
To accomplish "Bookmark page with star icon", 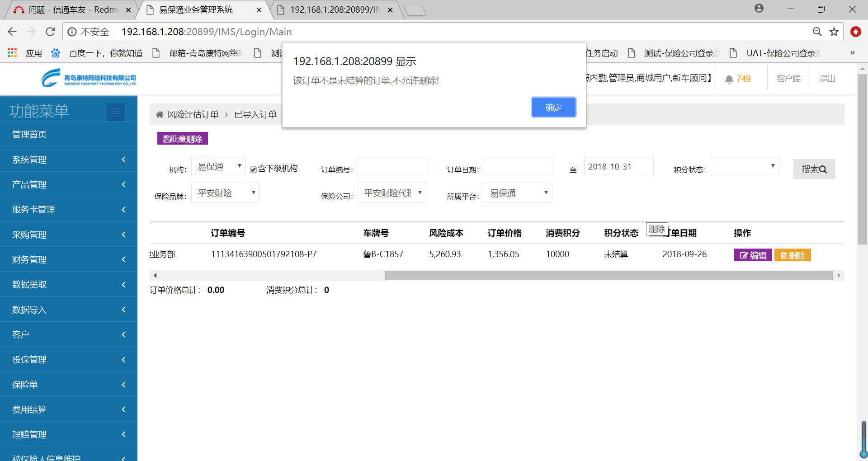I will [834, 32].
